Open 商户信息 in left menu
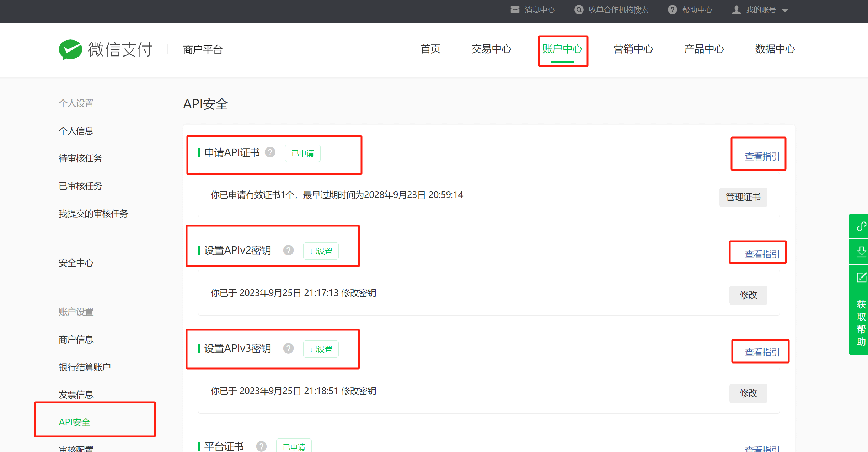The image size is (868, 452). tap(76, 340)
